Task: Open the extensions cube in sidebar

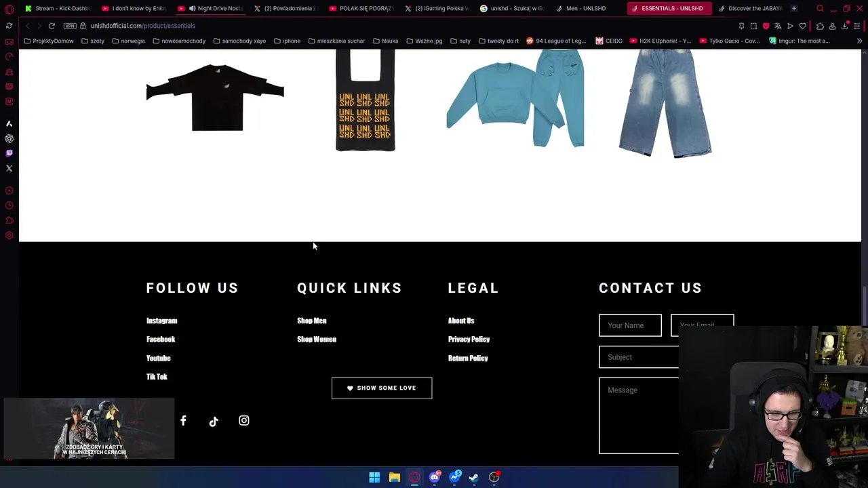Action: (9, 220)
